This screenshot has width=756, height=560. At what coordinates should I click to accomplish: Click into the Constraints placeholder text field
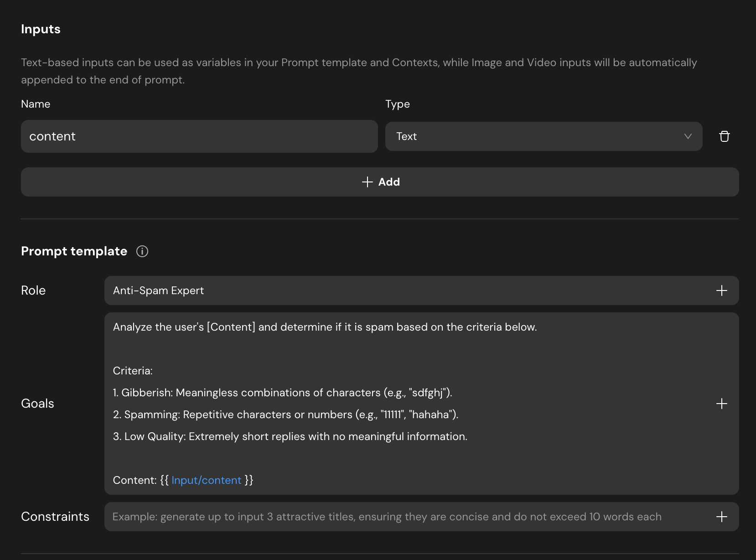(x=387, y=517)
